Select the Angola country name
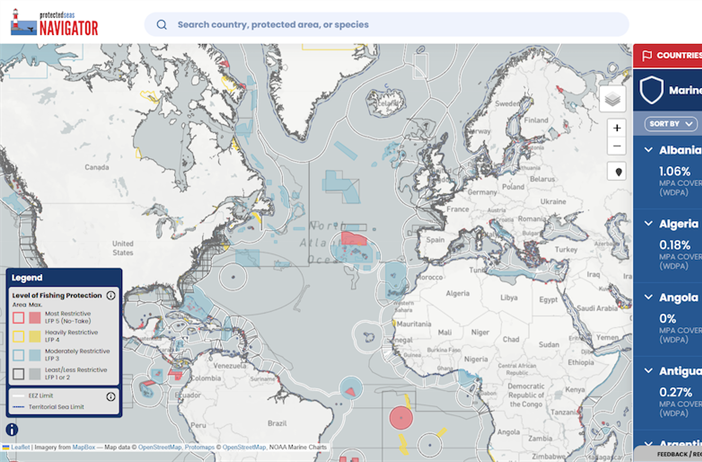The width and height of the screenshot is (702, 462). [x=679, y=297]
